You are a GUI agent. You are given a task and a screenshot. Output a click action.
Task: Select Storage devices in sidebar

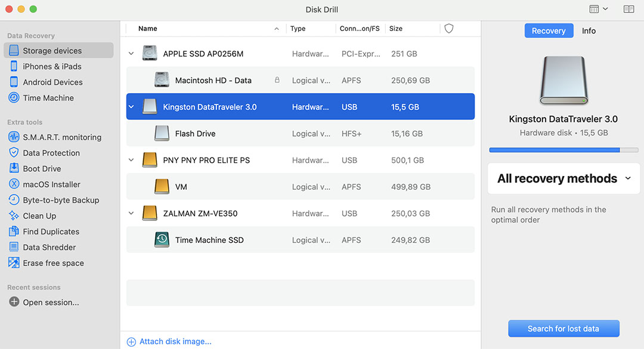pos(58,50)
